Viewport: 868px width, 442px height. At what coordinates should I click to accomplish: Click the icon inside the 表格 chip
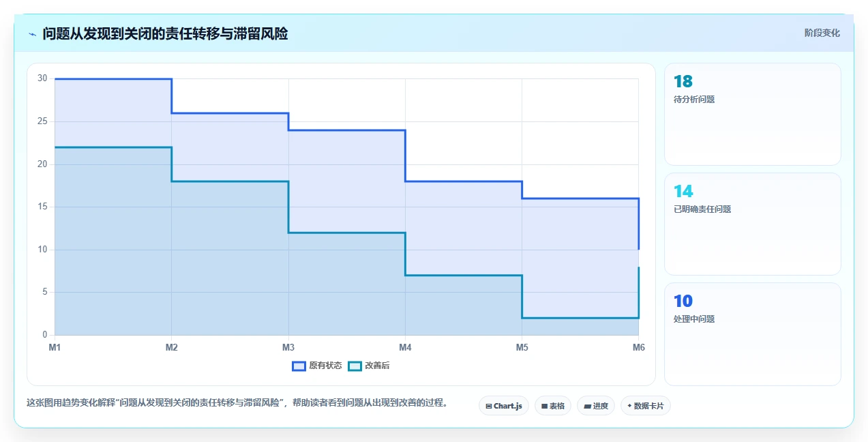545,406
